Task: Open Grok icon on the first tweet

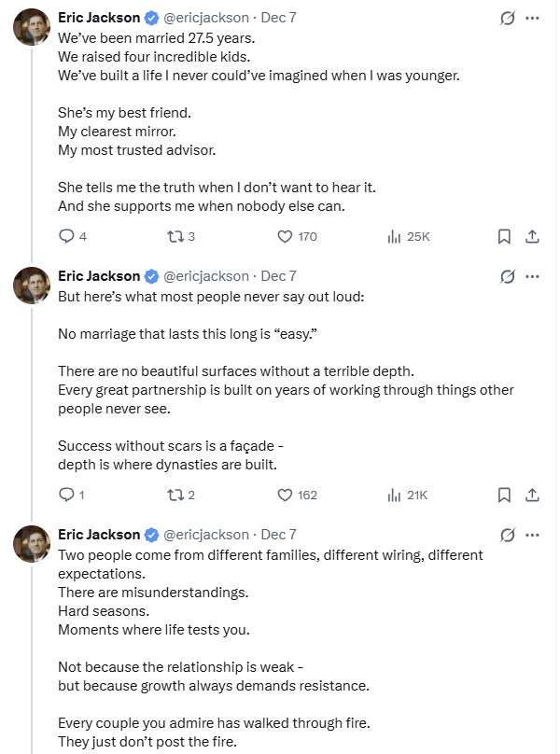Action: tap(509, 18)
